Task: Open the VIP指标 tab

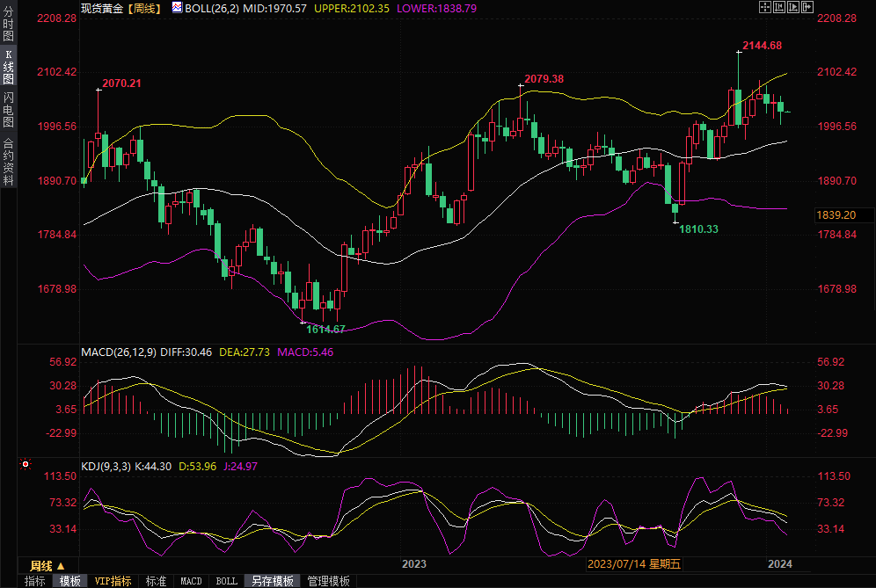Action: (x=113, y=581)
